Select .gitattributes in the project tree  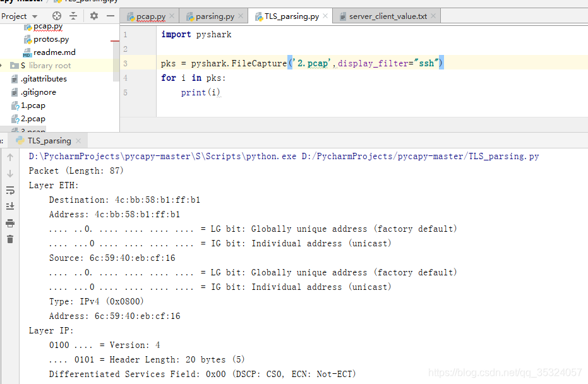(44, 79)
